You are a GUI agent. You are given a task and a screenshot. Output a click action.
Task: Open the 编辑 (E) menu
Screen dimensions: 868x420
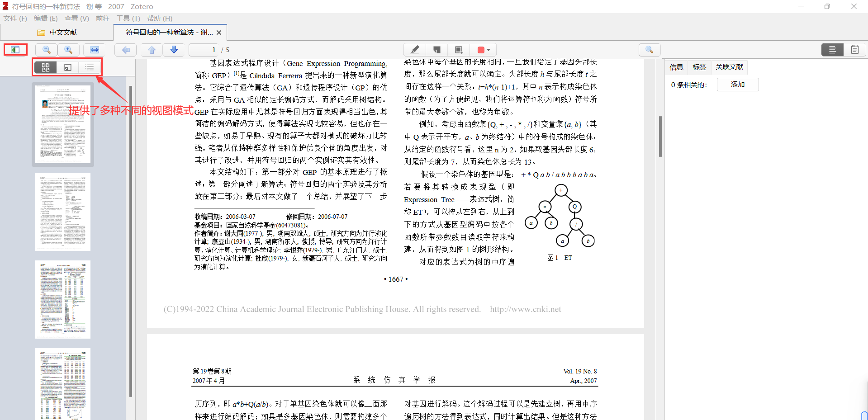point(46,19)
